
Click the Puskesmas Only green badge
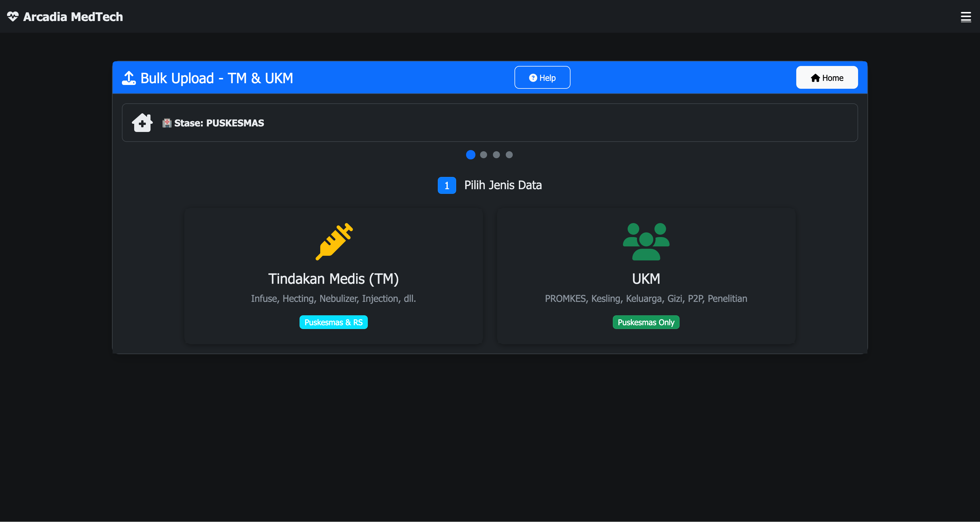click(645, 322)
